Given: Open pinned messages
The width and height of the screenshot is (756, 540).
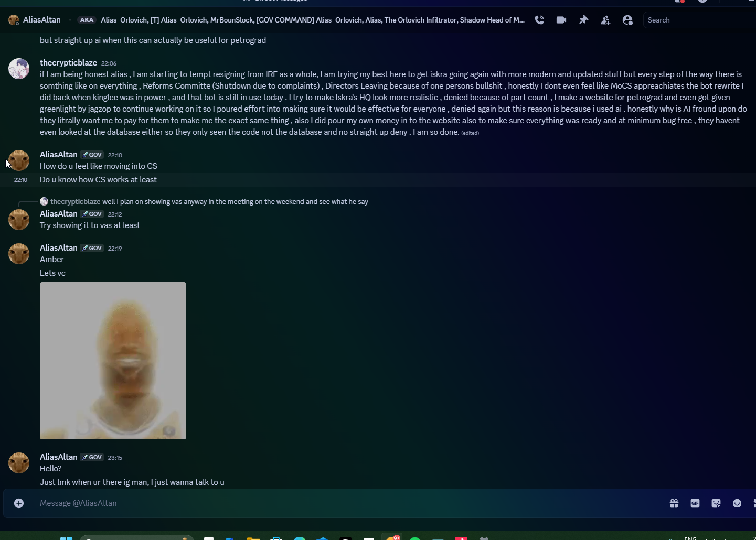Looking at the screenshot, I should pyautogui.click(x=583, y=20).
